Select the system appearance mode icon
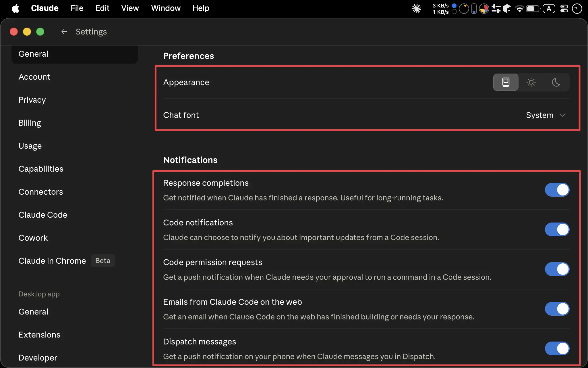 [x=506, y=82]
